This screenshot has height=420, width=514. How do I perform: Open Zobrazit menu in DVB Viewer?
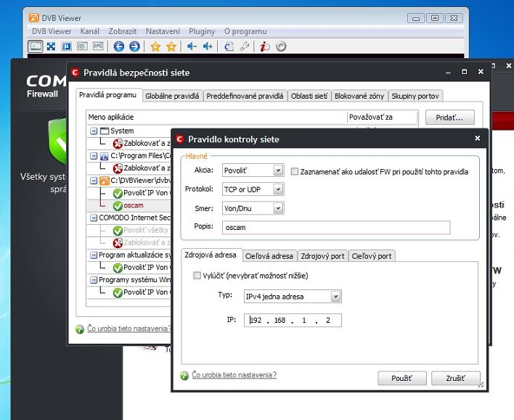123,31
